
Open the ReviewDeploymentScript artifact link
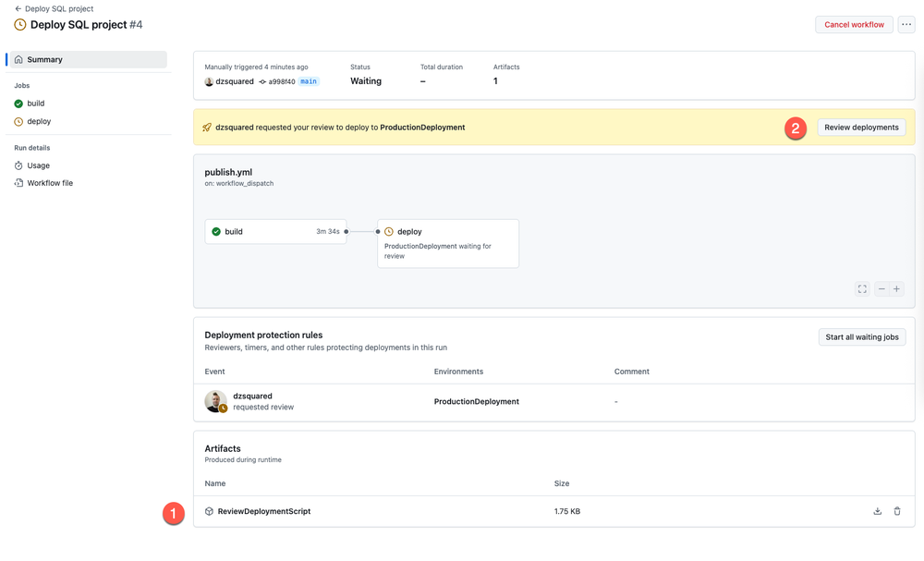point(264,511)
